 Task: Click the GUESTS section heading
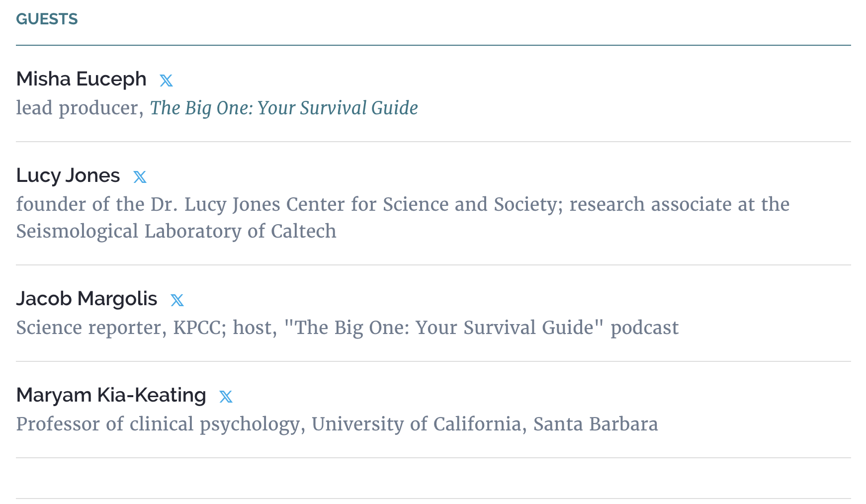coord(47,19)
